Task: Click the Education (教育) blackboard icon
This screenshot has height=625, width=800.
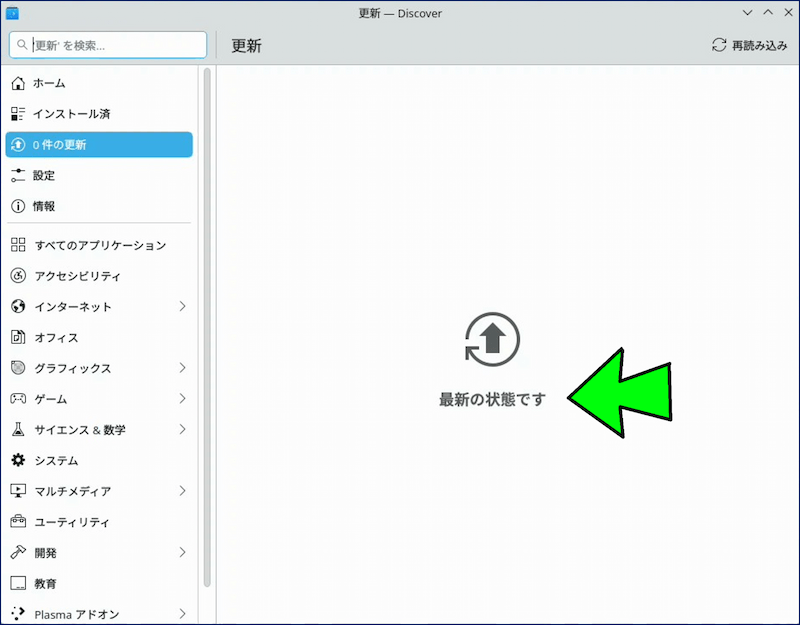Action: [18, 583]
